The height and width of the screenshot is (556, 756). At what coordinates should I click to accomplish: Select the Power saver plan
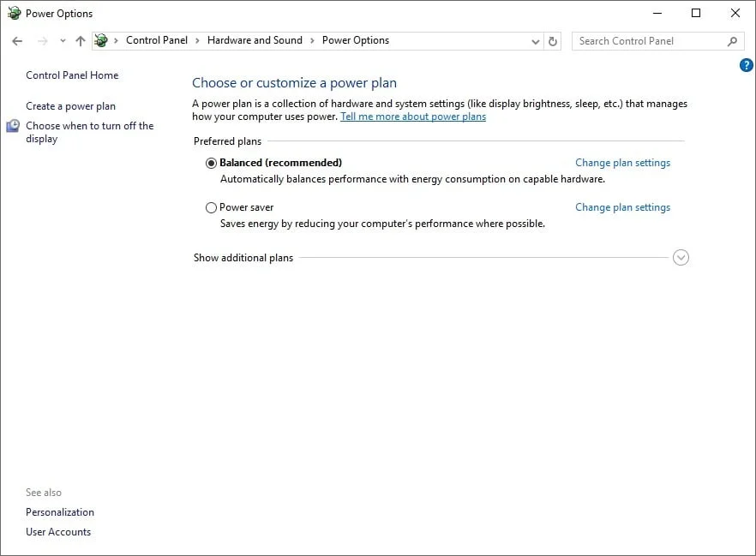click(x=211, y=207)
